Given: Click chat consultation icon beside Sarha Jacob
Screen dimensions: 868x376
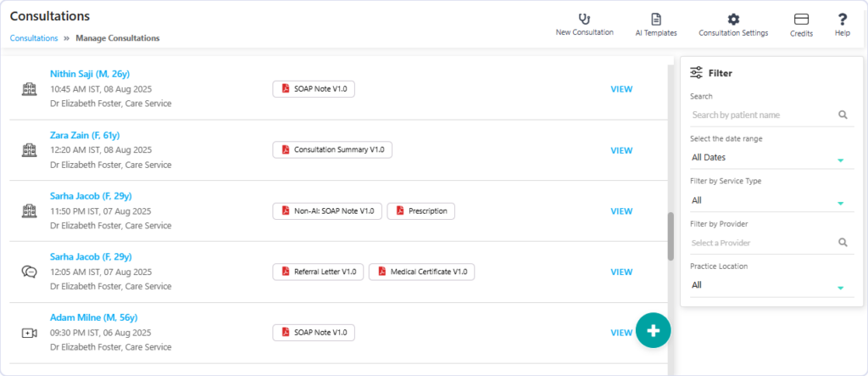Looking at the screenshot, I should pyautogui.click(x=29, y=272).
